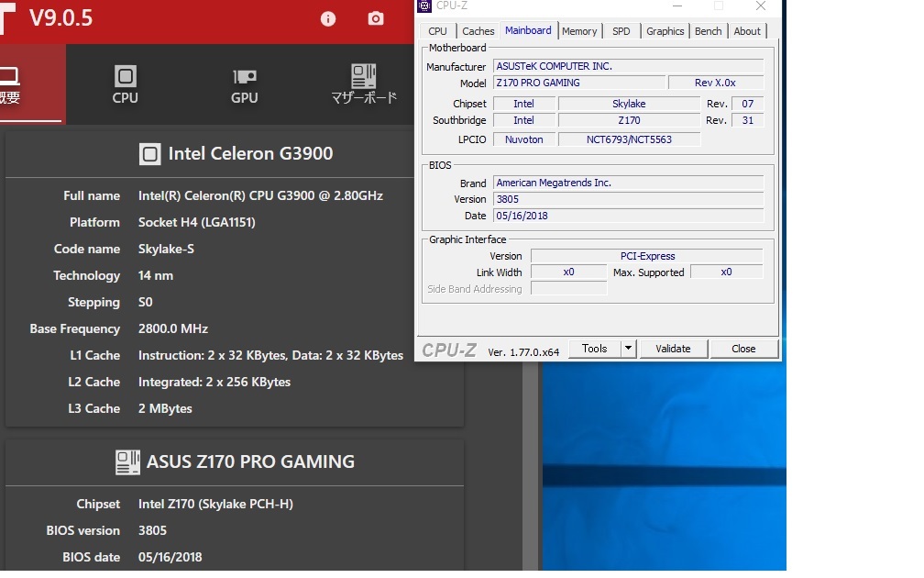Image resolution: width=924 pixels, height=578 pixels.
Task: Click the Tools button in CPU-Z
Action: pyautogui.click(x=594, y=349)
